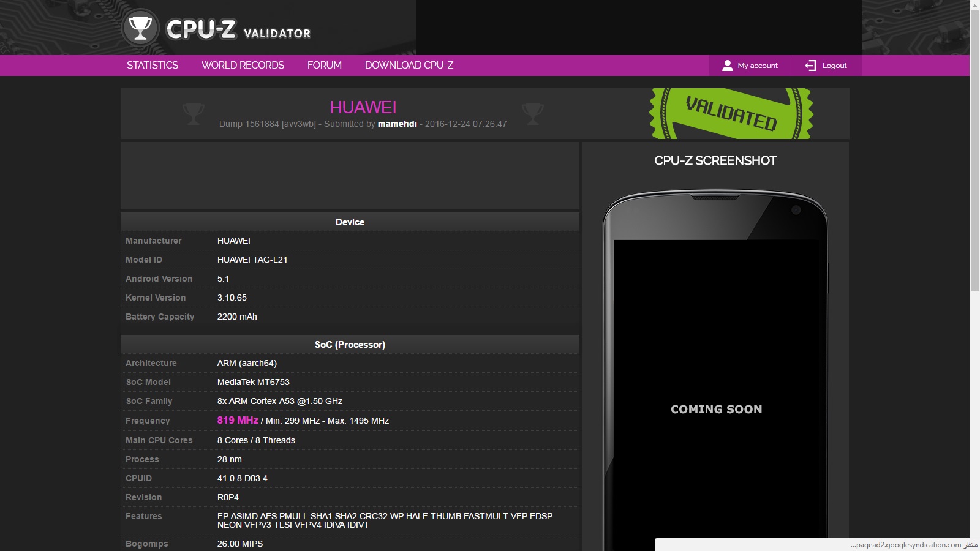Click the Kernel Version value 3.10.65
Image resolution: width=980 pixels, height=551 pixels.
click(x=232, y=298)
